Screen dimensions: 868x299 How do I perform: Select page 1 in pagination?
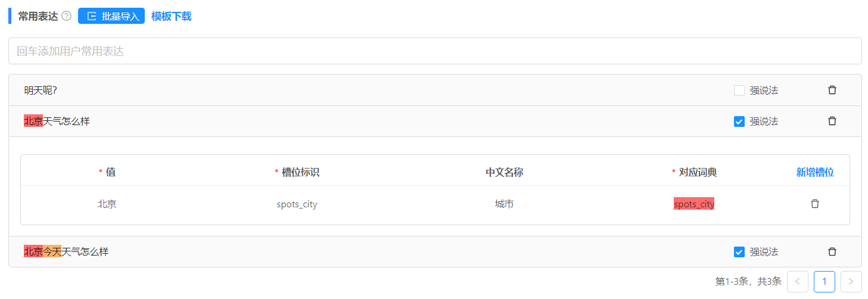tap(825, 282)
